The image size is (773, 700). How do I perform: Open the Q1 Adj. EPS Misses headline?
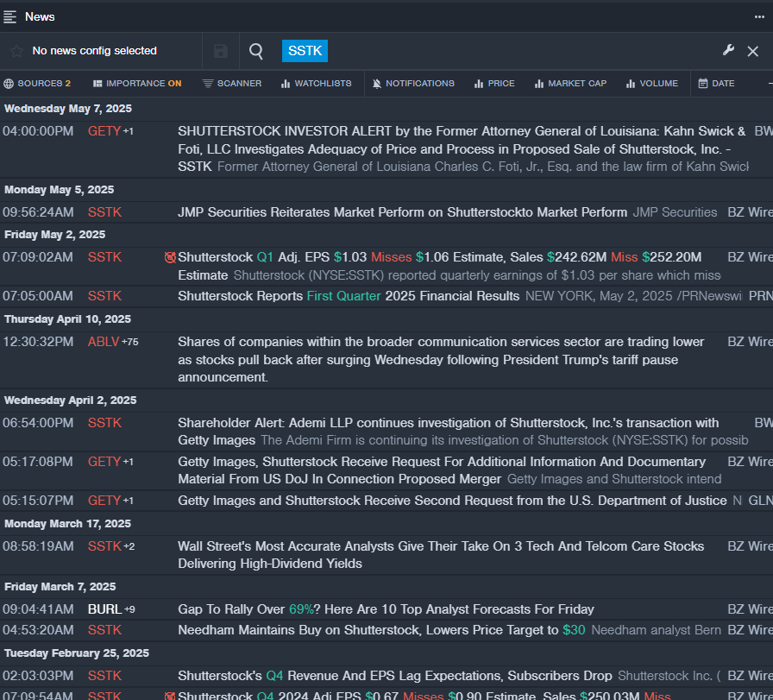[x=440, y=266]
